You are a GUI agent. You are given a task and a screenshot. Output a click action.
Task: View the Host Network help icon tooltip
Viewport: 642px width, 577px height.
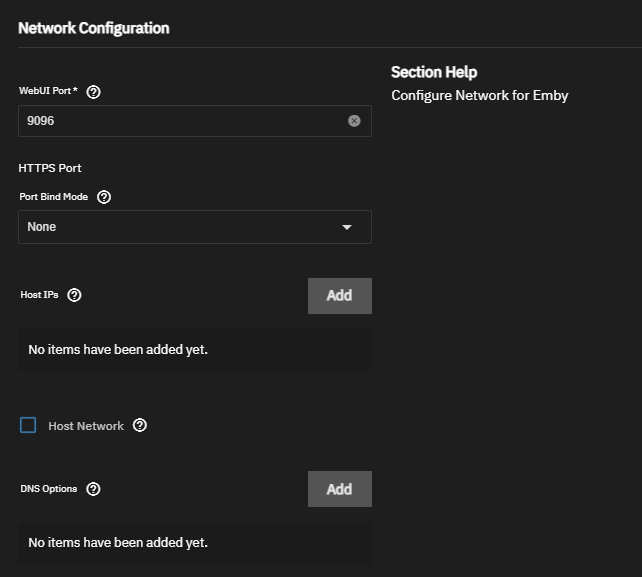pyautogui.click(x=140, y=425)
